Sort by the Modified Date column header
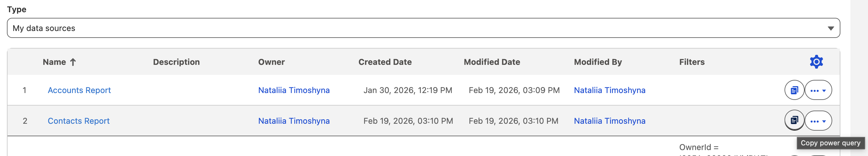 (492, 62)
